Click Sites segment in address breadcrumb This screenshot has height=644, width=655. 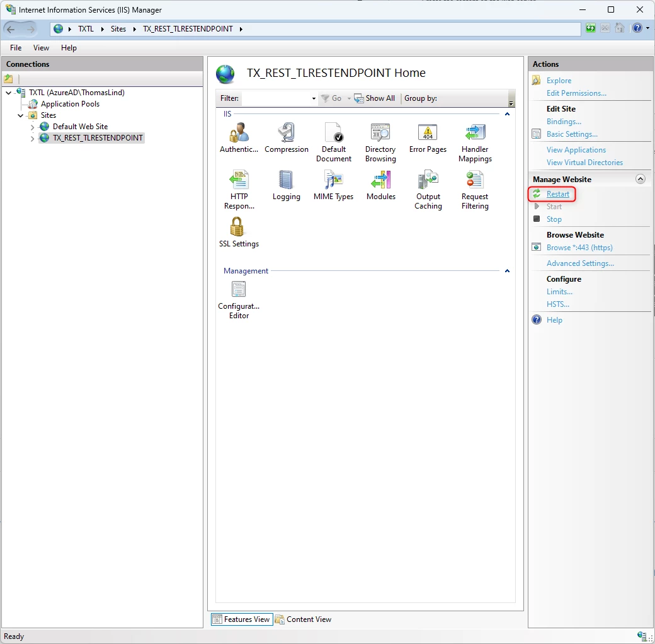(118, 29)
